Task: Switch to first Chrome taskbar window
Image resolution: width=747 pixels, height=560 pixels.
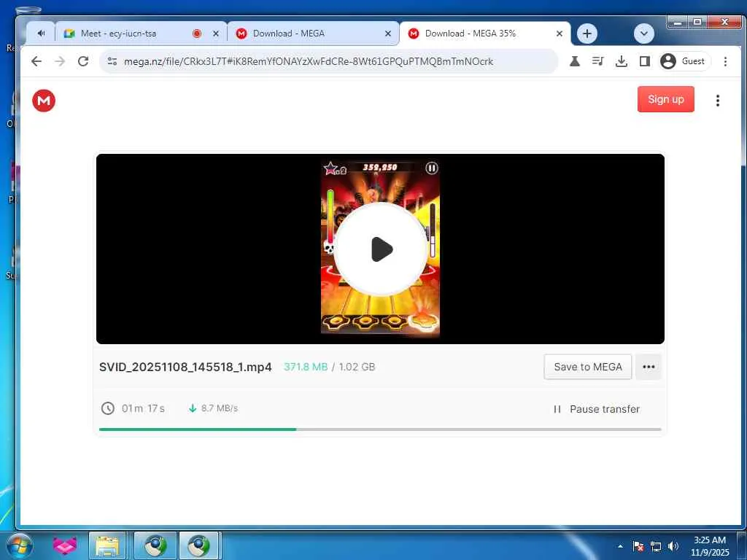Action: pyautogui.click(x=155, y=545)
